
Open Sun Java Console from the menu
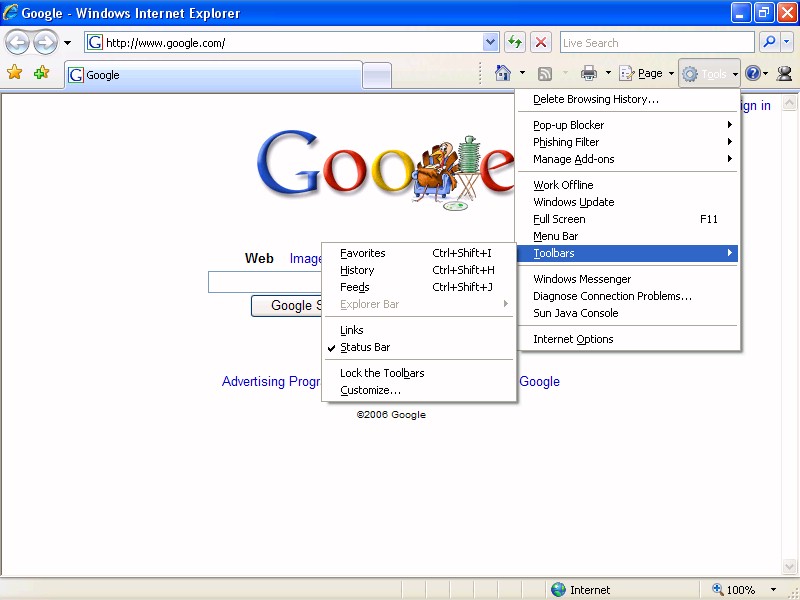628,313
